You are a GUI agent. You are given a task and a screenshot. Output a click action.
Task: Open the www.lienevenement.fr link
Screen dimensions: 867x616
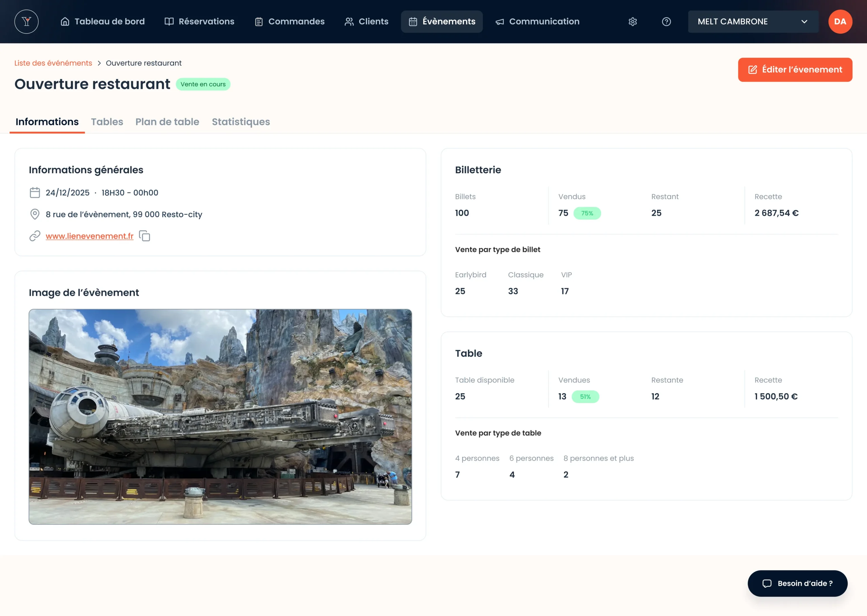89,236
